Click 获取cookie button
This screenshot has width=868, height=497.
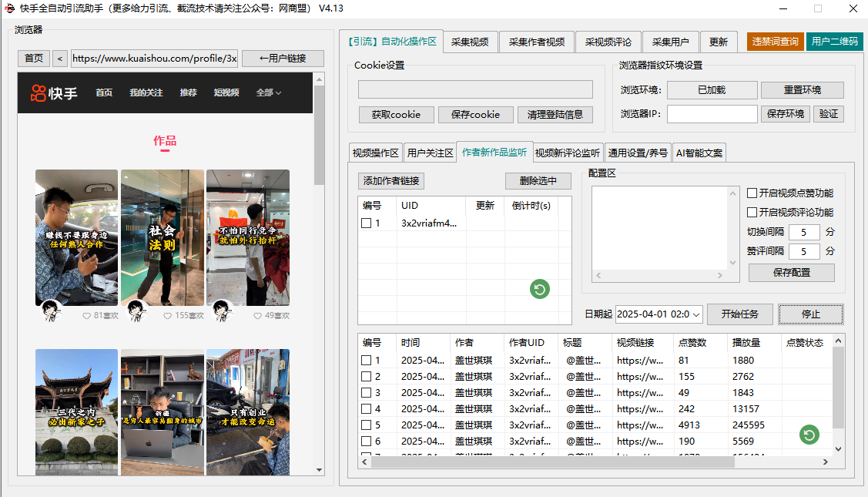coord(396,115)
